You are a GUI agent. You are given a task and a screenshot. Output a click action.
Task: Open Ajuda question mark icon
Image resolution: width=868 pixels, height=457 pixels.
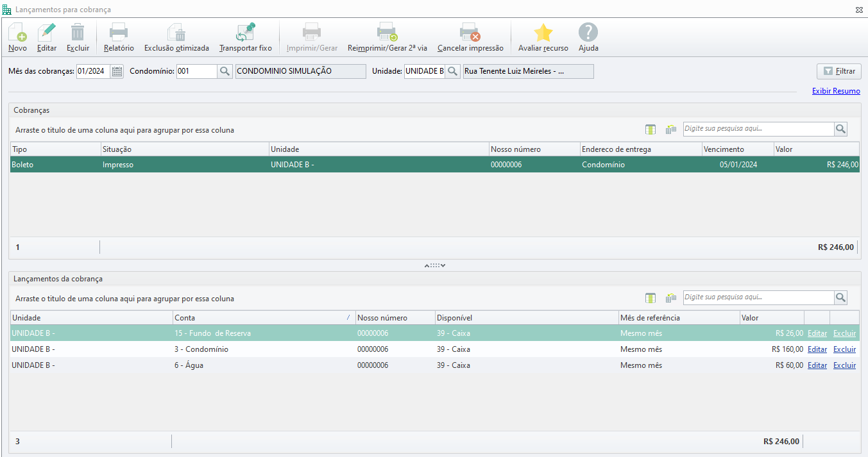click(x=588, y=32)
